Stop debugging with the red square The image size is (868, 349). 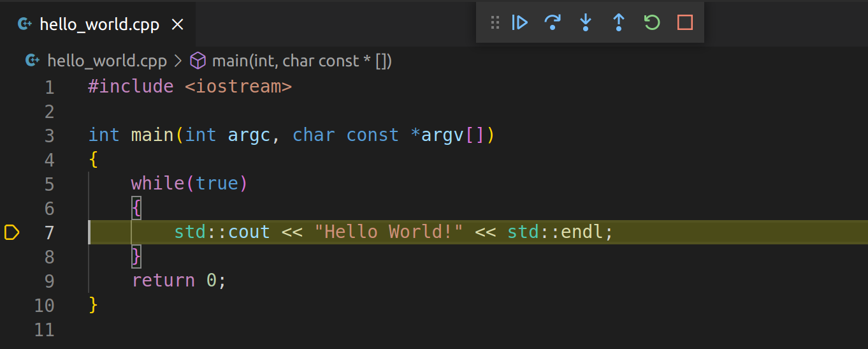(x=685, y=23)
